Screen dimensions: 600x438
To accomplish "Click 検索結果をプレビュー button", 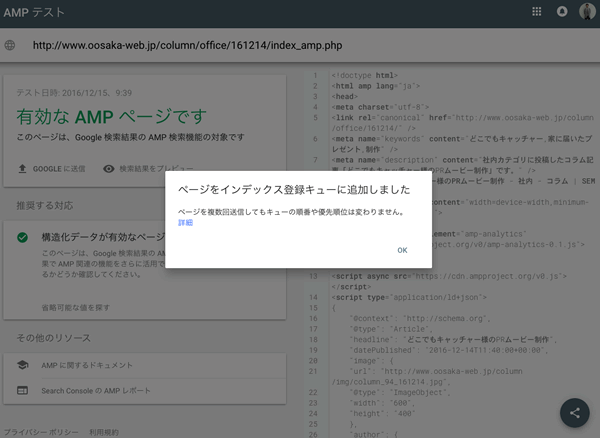I will pyautogui.click(x=148, y=169).
